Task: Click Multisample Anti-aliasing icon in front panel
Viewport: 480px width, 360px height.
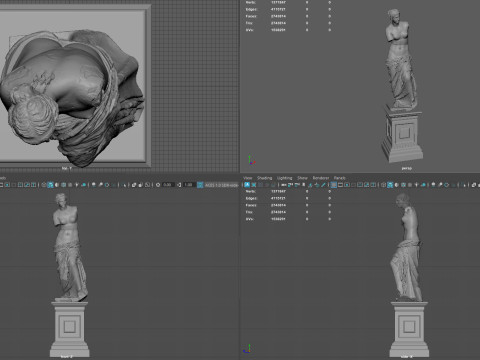Action: pos(107,185)
